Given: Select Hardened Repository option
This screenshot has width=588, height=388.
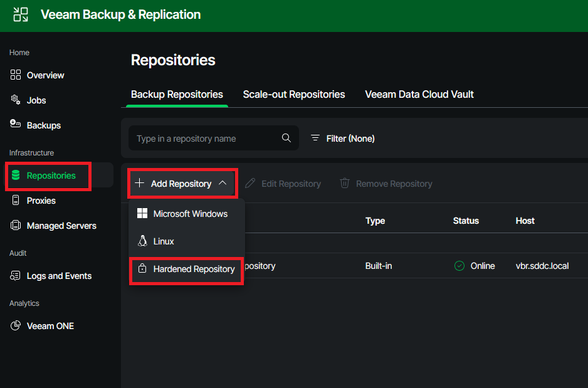Looking at the screenshot, I should coord(194,269).
